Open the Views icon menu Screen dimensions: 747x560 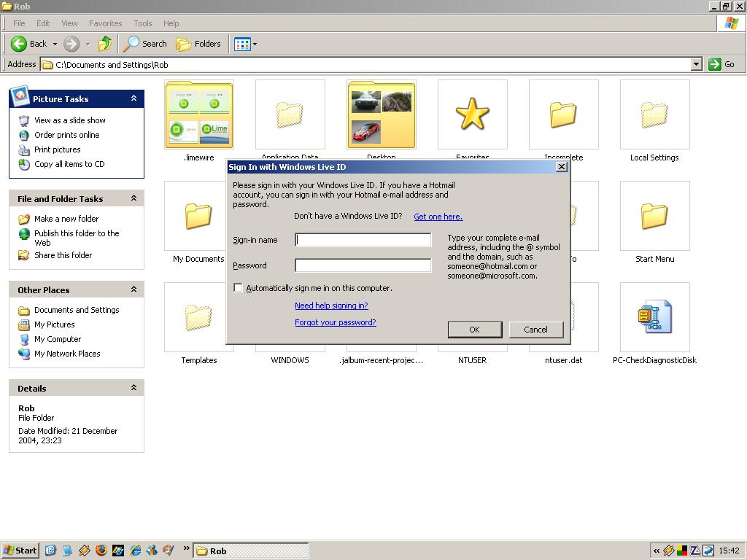tap(245, 44)
